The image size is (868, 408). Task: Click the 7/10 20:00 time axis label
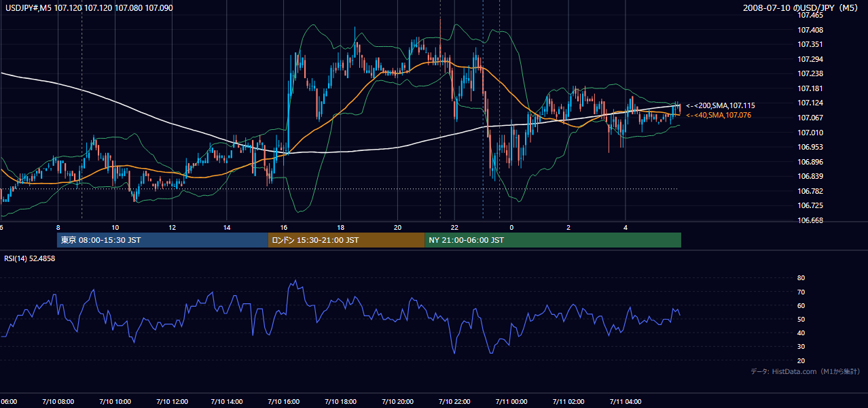click(x=398, y=402)
